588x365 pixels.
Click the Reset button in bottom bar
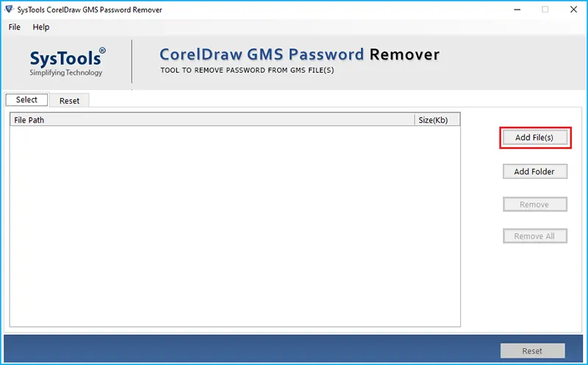pos(532,351)
